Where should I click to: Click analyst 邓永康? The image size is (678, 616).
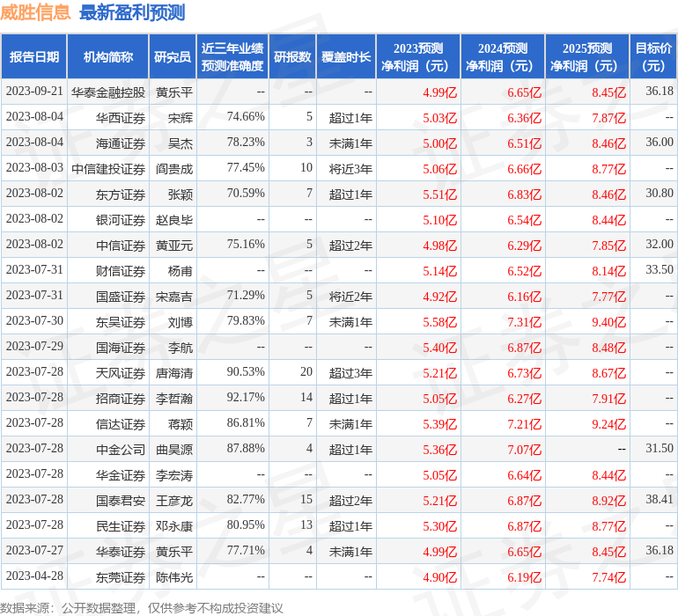174,525
